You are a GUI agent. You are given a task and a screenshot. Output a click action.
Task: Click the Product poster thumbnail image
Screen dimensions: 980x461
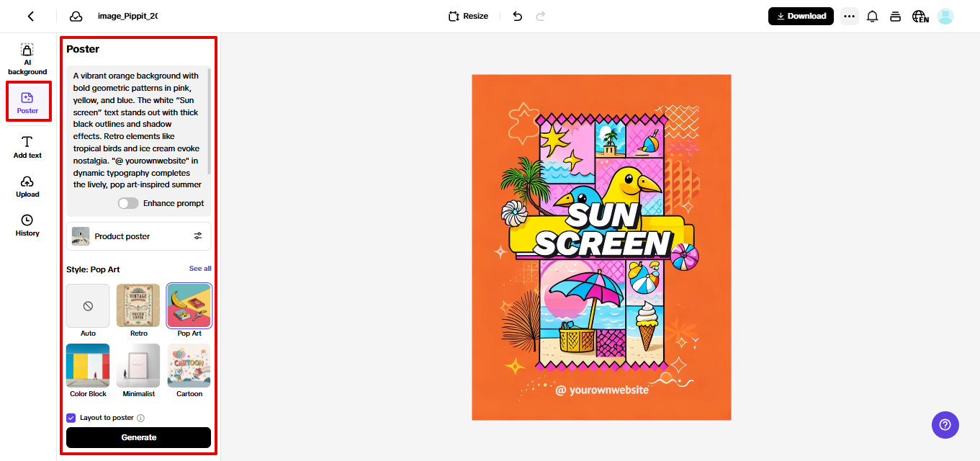pos(81,236)
